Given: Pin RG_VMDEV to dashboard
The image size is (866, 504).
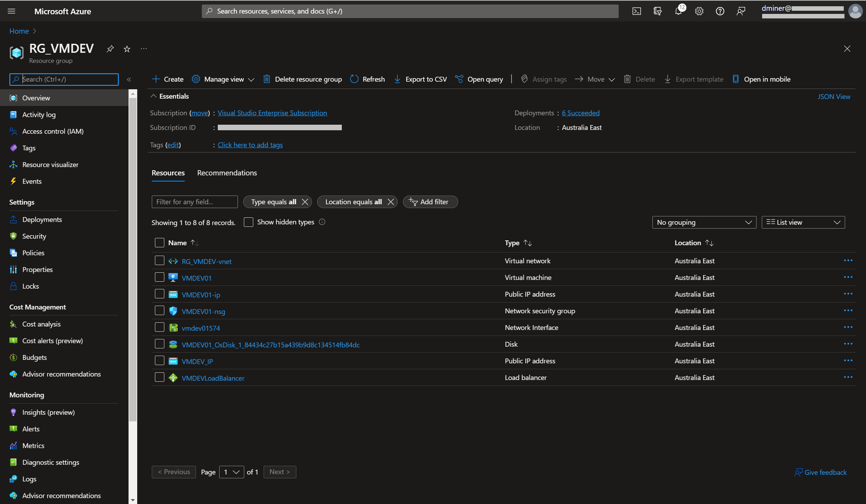Looking at the screenshot, I should (x=110, y=49).
